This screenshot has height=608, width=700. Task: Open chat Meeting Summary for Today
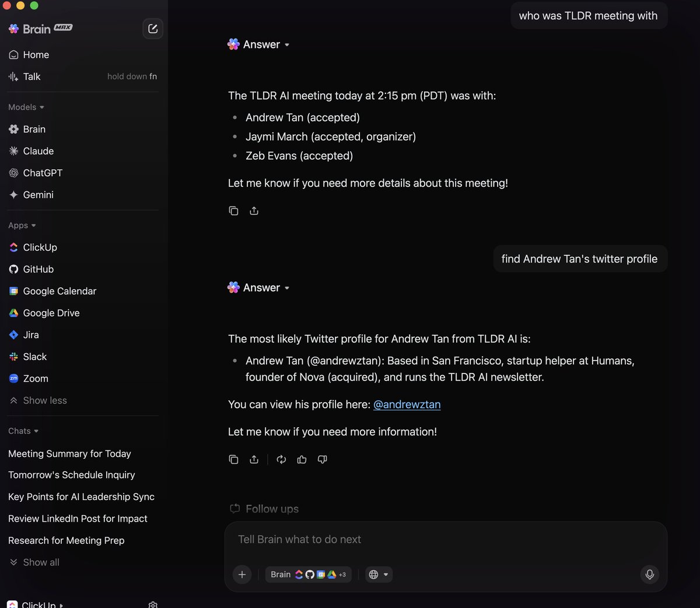click(69, 454)
